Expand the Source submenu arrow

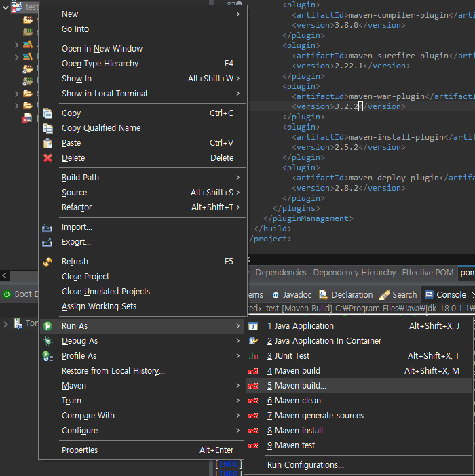[237, 192]
